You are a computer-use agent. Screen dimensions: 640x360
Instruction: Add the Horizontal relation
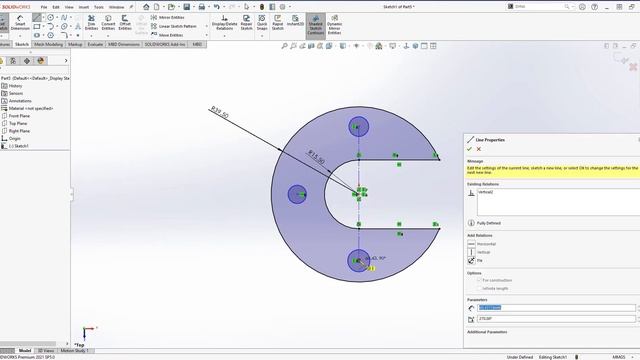coord(482,244)
